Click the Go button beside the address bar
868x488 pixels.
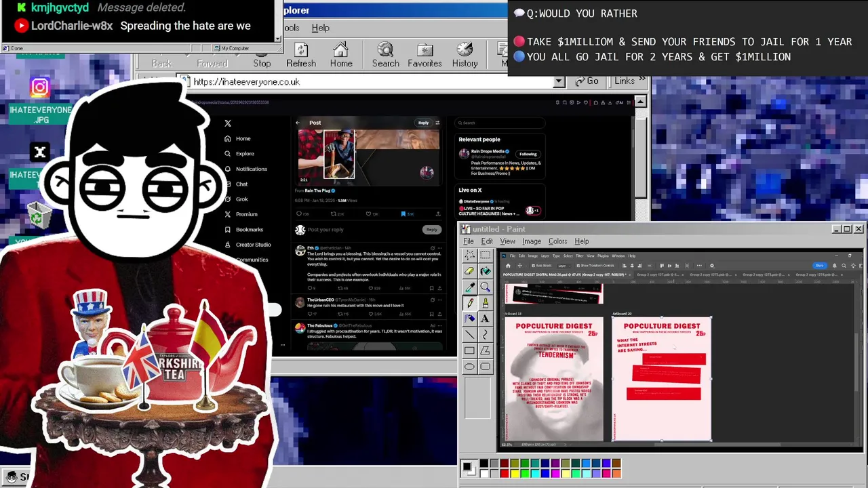pos(587,81)
